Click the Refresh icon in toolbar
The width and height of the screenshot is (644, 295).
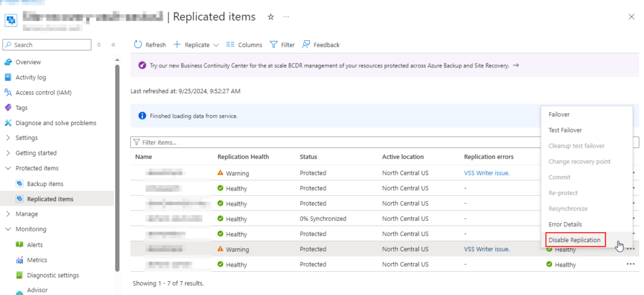tap(138, 45)
